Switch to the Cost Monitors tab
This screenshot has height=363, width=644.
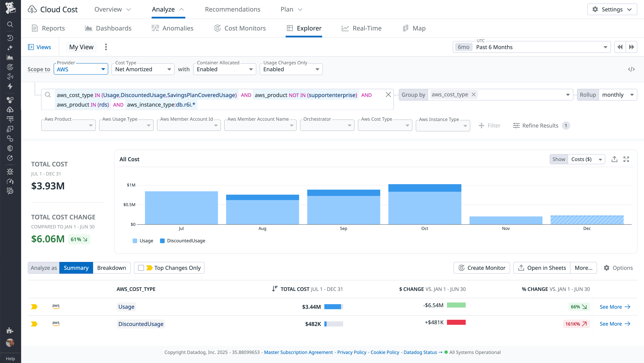(x=239, y=28)
